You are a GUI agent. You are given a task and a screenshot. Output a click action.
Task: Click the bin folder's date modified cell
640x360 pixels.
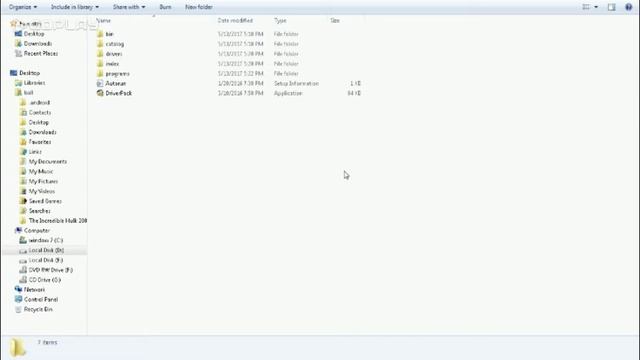[x=240, y=34]
